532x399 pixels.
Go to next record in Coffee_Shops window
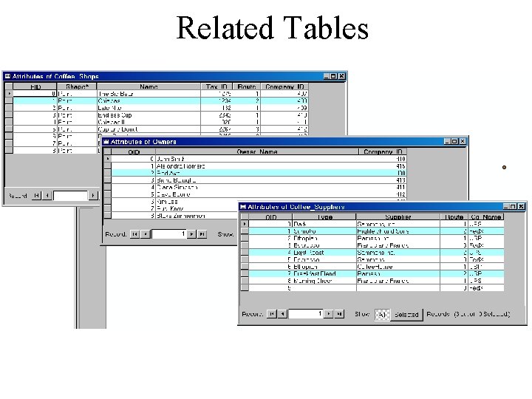(93, 195)
